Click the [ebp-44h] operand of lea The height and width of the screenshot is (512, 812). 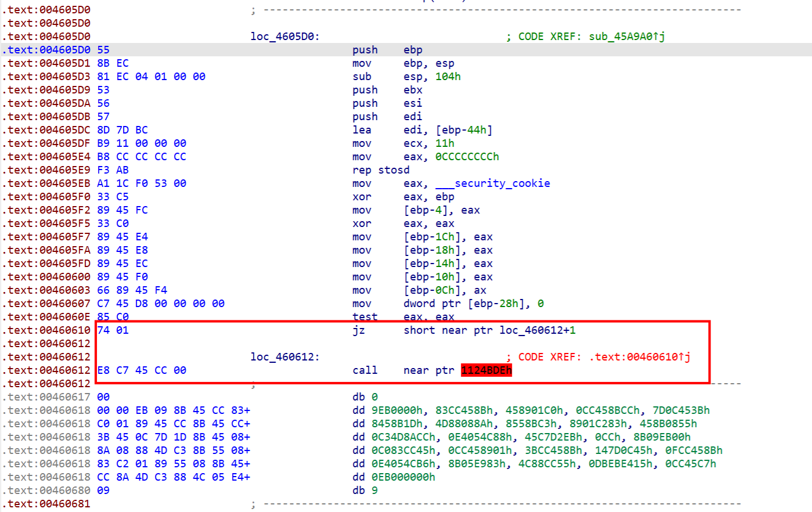click(464, 130)
